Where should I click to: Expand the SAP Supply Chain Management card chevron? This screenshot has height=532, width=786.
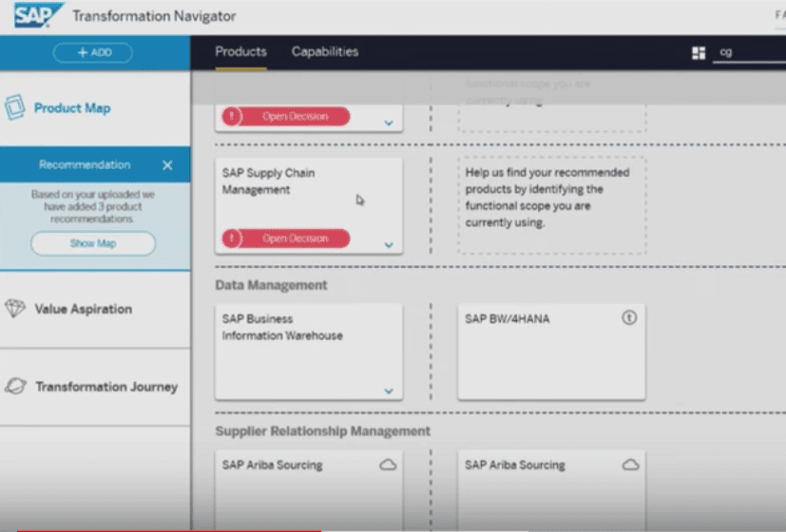point(389,245)
